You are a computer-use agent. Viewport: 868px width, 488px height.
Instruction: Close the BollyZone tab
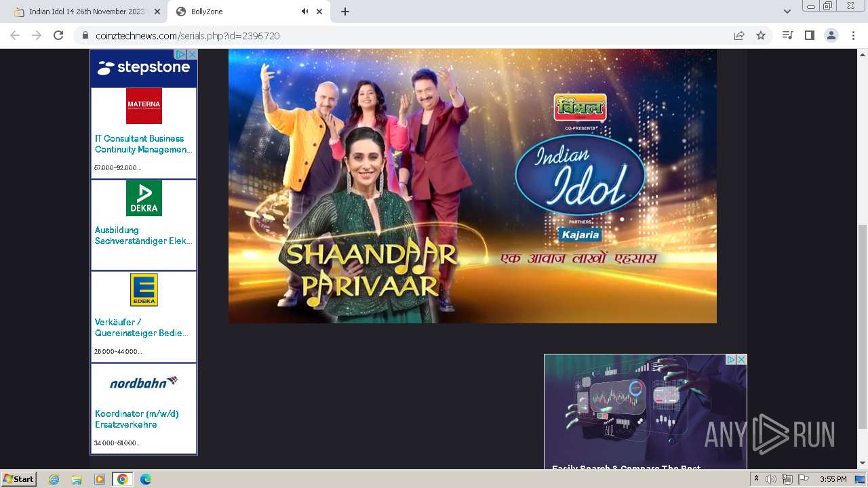[319, 12]
